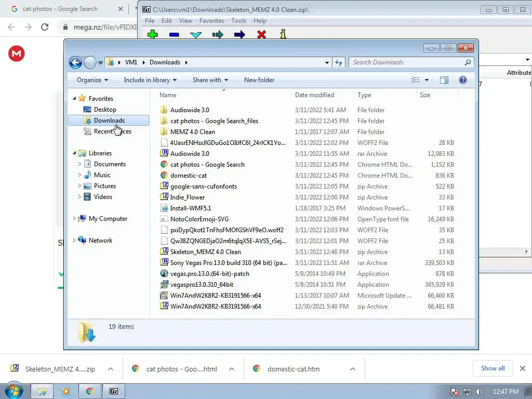Screen dimensions: 532x399
Task: Click Chrome back arrow button
Action: tap(11, 27)
